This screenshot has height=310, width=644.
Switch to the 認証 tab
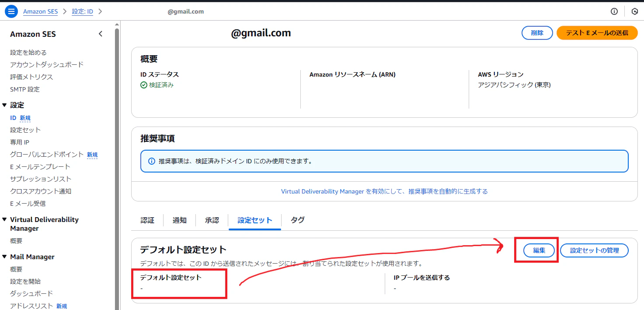(x=147, y=220)
